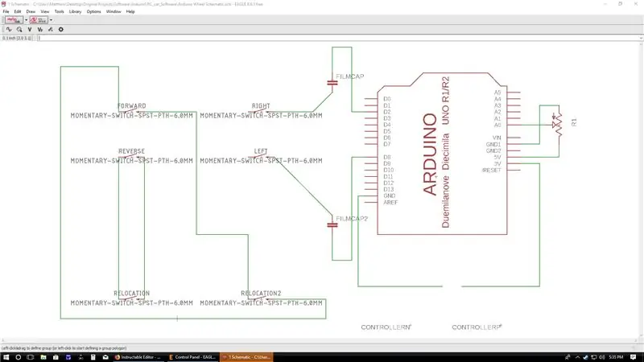Open the Window menu
Image resolution: width=644 pixels, height=362 pixels.
(114, 11)
